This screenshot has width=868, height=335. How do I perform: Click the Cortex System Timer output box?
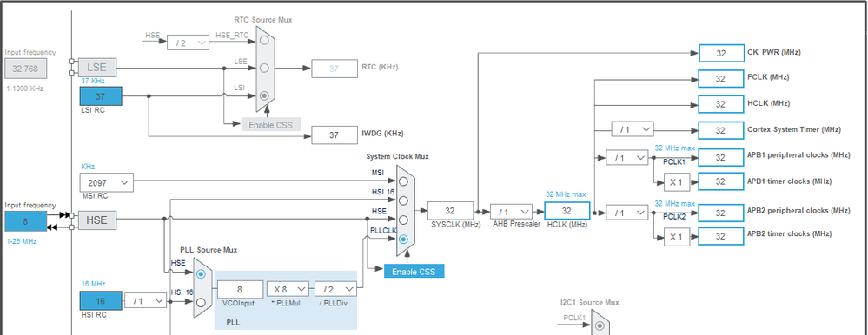[x=721, y=130]
